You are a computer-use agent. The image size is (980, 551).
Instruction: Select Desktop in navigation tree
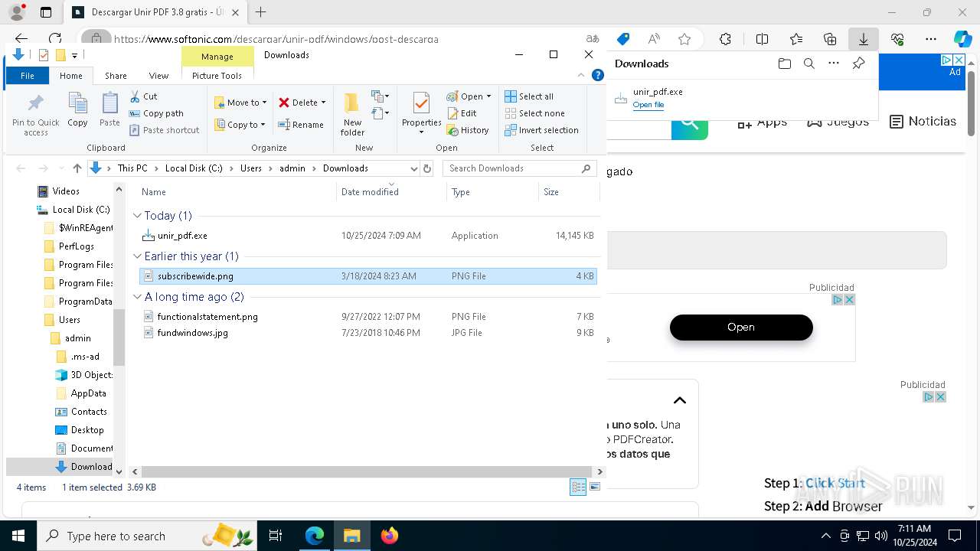click(87, 430)
